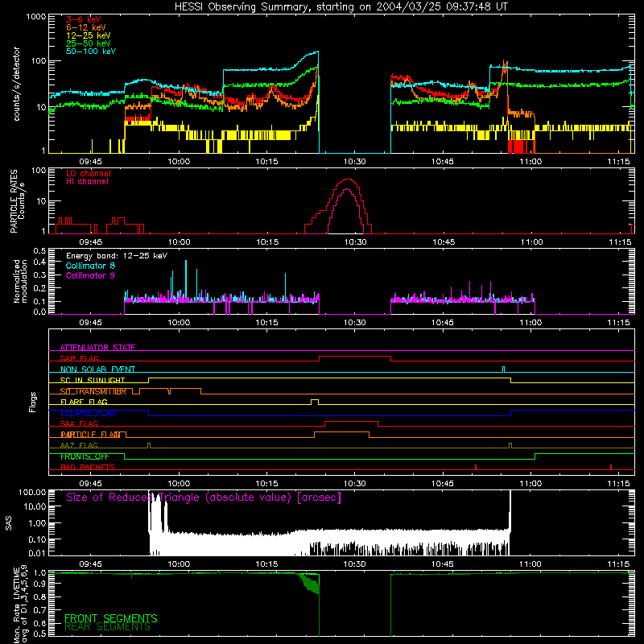Click the BAD PACKETS flag label

tap(88, 467)
